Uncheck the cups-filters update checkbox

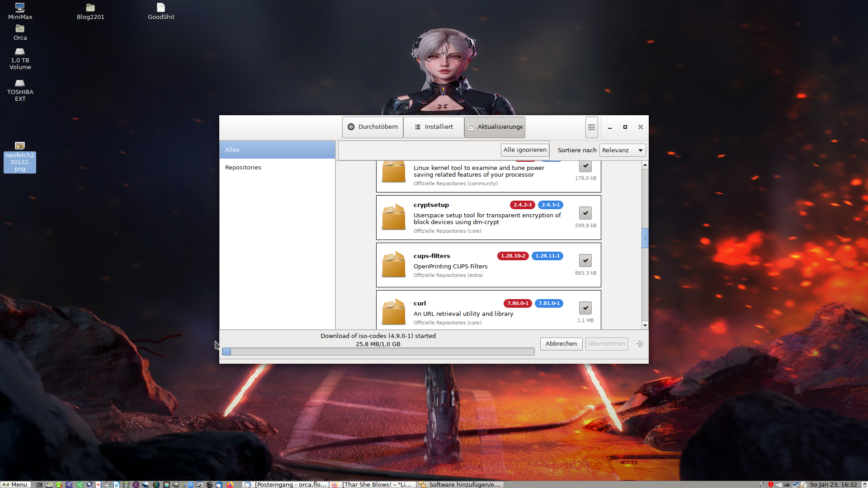pyautogui.click(x=585, y=260)
